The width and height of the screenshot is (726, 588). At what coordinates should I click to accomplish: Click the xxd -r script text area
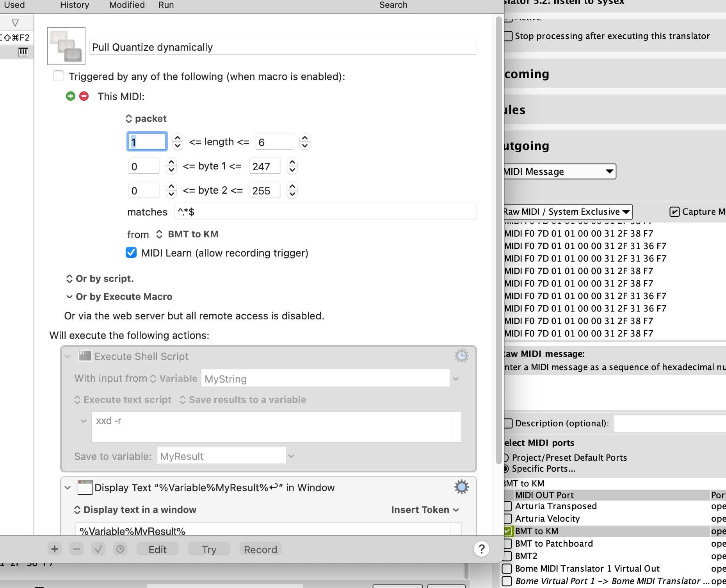click(271, 427)
